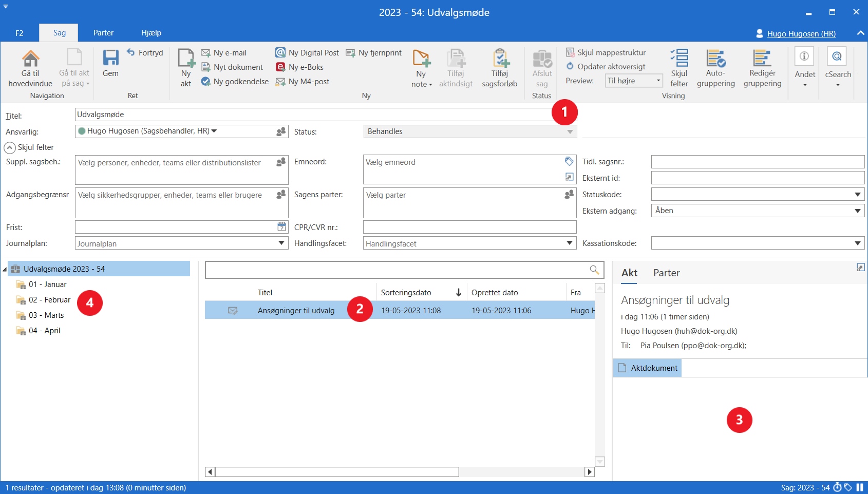This screenshot has height=494, width=868.
Task: Click the Autogruppering icon
Action: tap(715, 59)
